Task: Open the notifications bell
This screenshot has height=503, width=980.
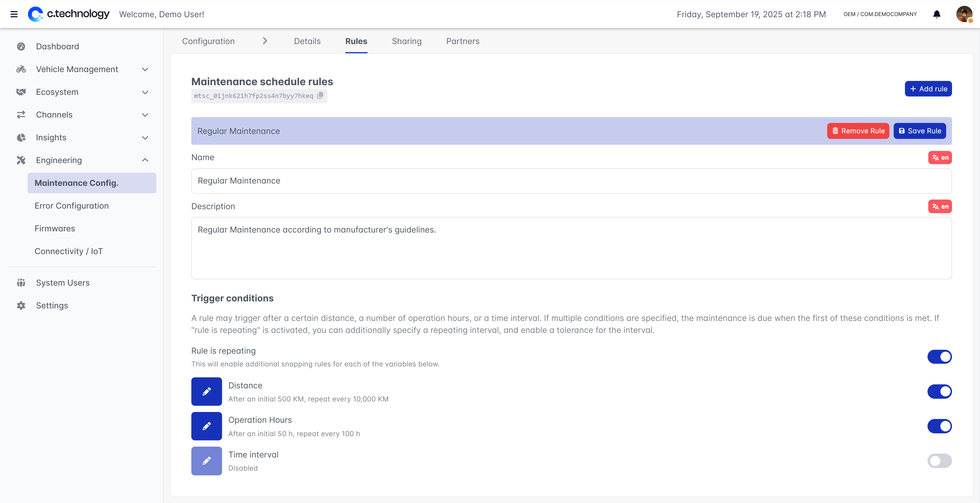Action: tap(937, 14)
